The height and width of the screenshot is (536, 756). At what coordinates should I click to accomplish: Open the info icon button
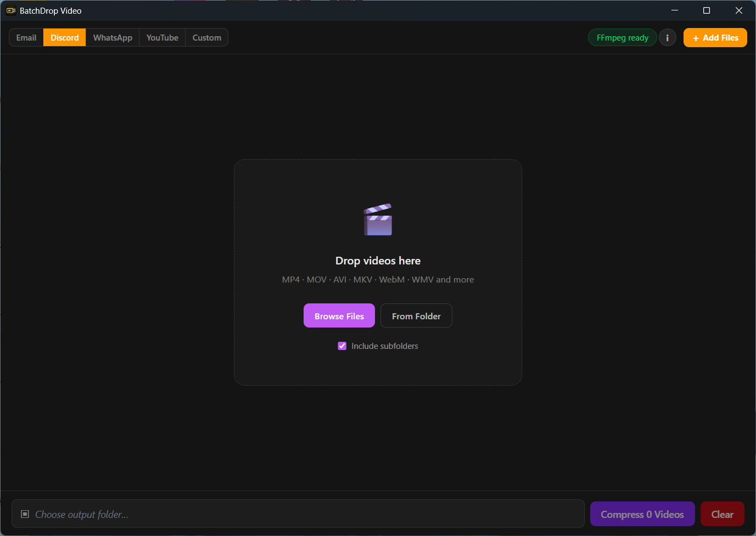pyautogui.click(x=667, y=38)
